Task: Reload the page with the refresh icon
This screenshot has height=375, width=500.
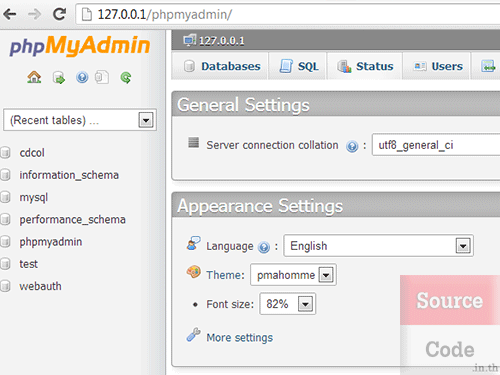Action: tap(59, 14)
